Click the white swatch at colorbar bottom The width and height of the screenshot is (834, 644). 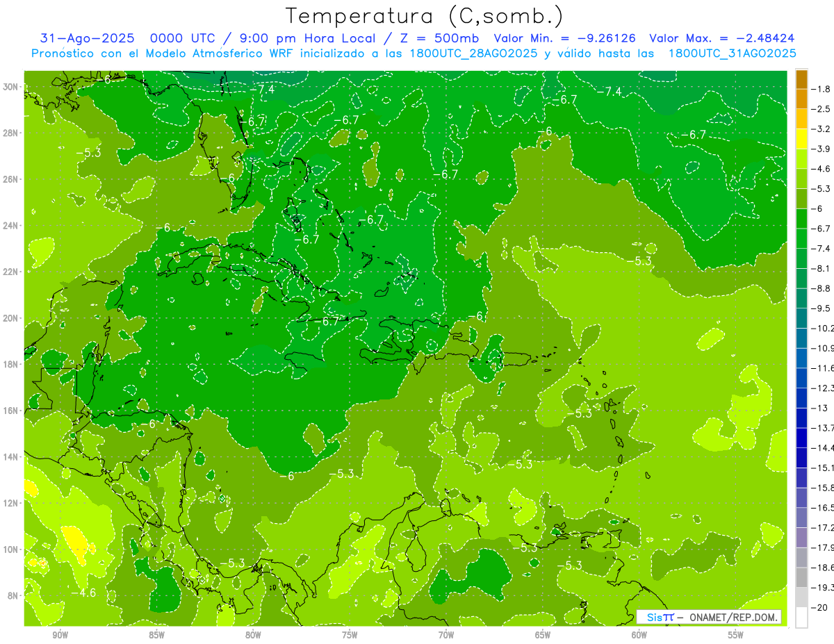(x=801, y=617)
